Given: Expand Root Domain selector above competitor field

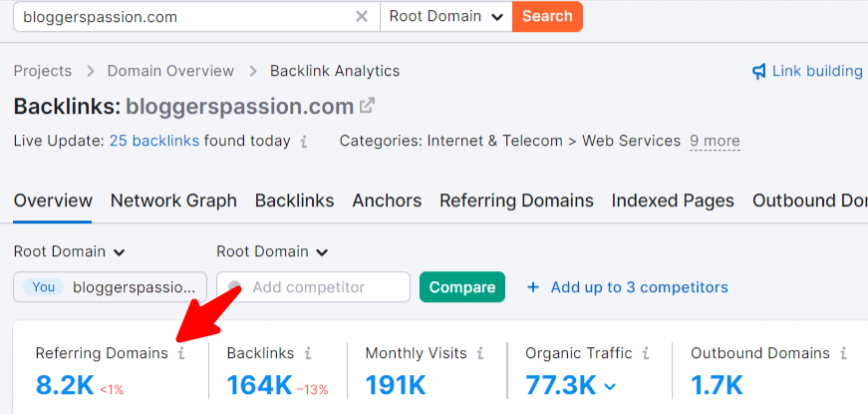Looking at the screenshot, I should pyautogui.click(x=272, y=251).
